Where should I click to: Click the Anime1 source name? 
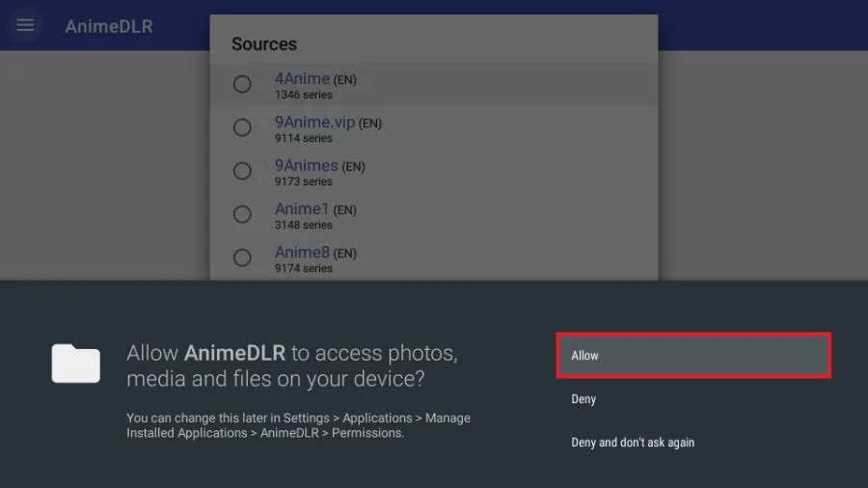(x=302, y=209)
